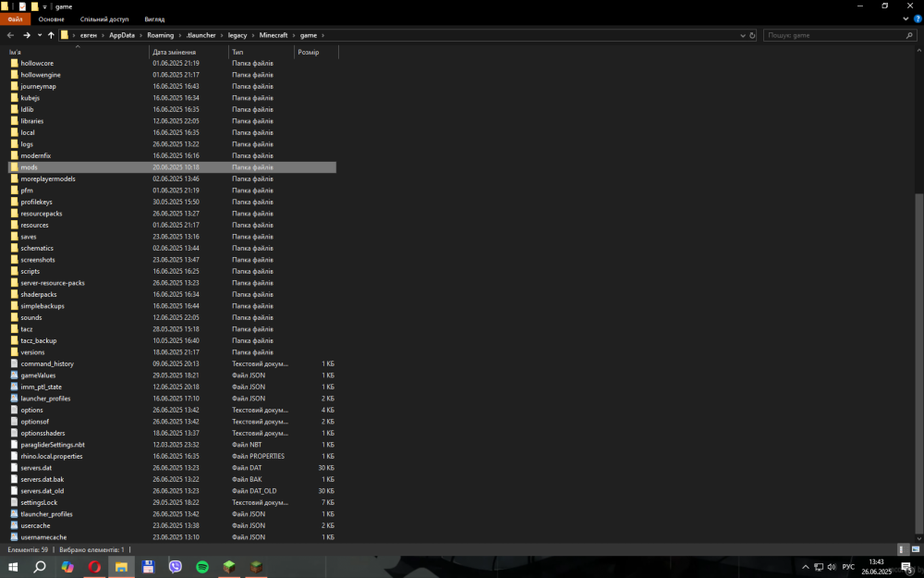
Task: Select the servers.dat file icon
Action: (15, 468)
